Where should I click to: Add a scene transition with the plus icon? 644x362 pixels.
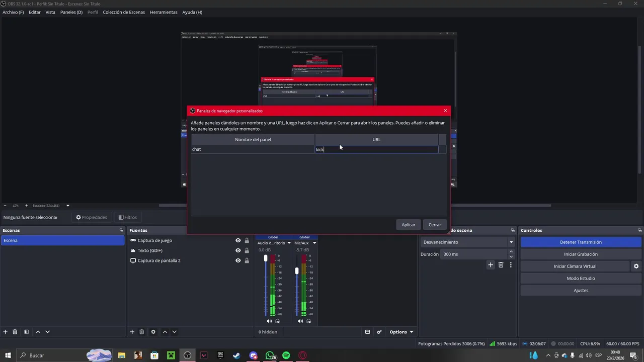tap(491, 265)
